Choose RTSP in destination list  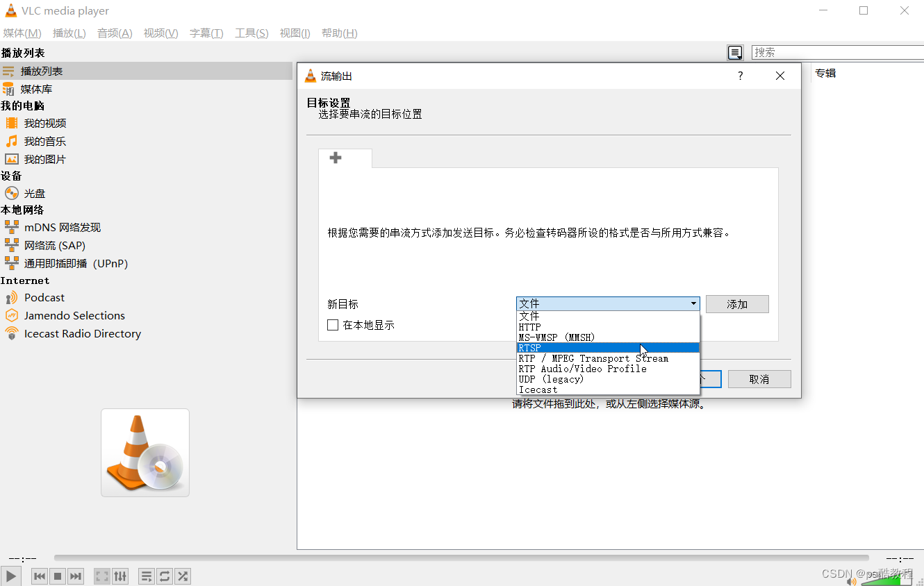pos(608,348)
